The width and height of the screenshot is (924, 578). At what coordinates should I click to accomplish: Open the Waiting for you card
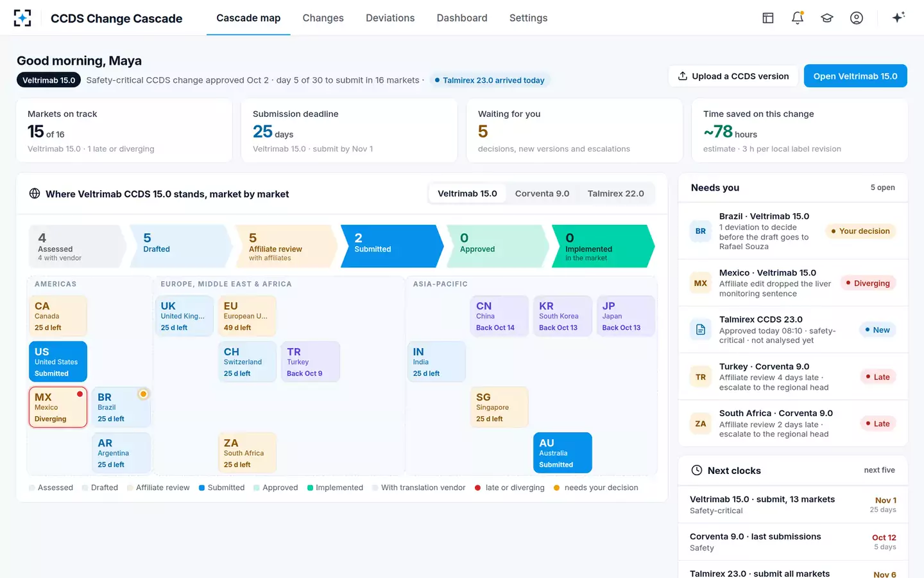(575, 130)
